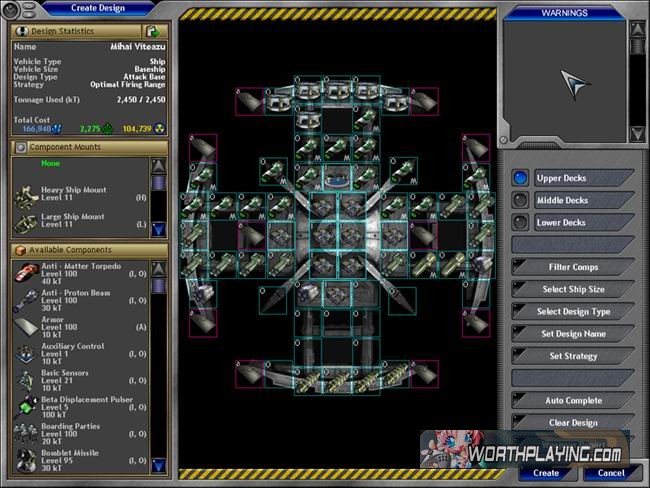
Task: Open the Select Design Type list
Action: click(572, 311)
